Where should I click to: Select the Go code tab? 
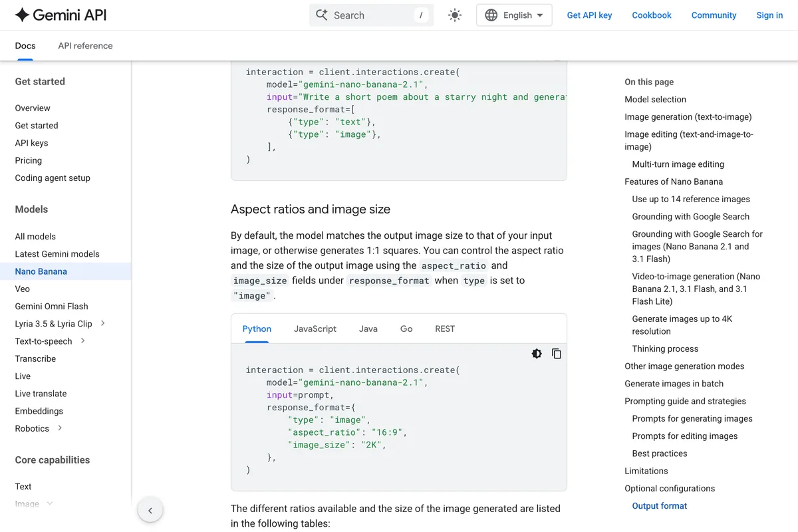406,329
